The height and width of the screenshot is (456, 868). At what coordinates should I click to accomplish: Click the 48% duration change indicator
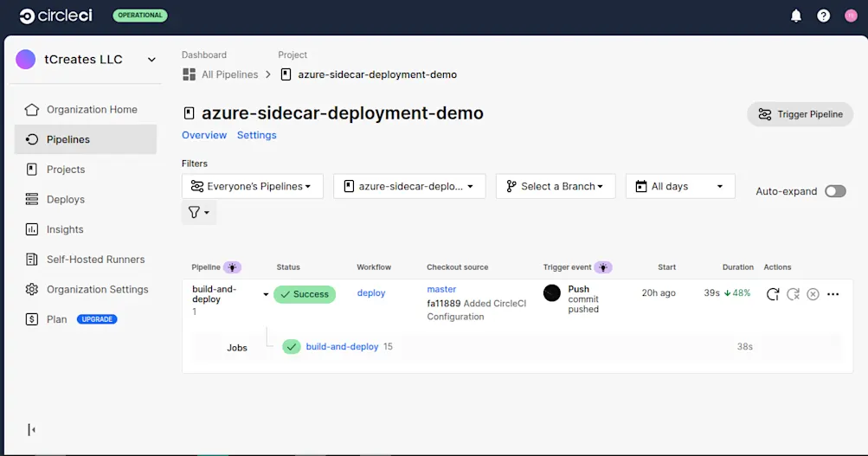(x=737, y=292)
